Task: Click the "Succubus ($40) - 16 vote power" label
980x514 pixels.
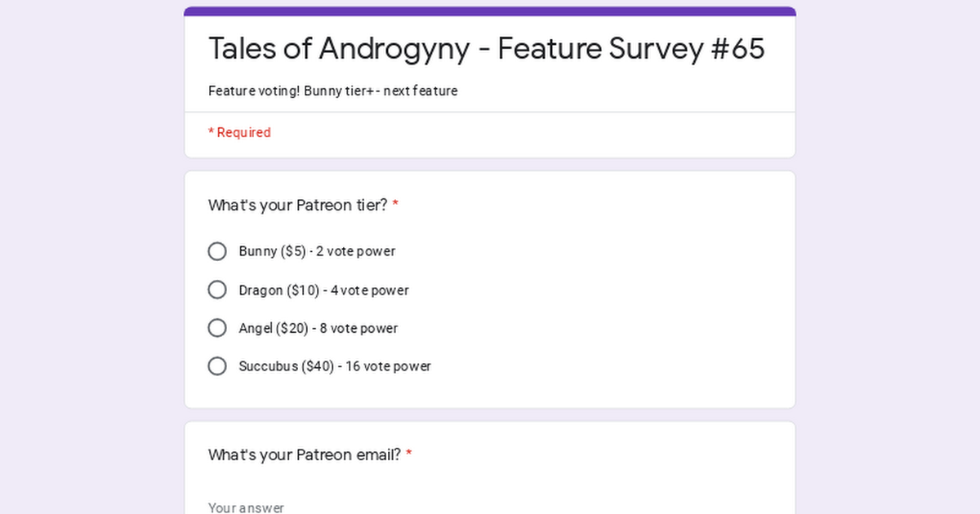Action: tap(335, 366)
